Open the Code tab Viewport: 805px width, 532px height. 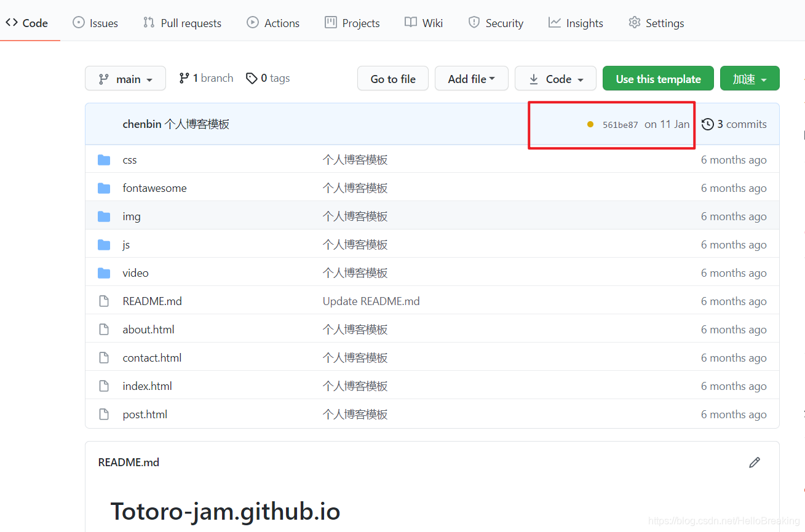point(27,23)
